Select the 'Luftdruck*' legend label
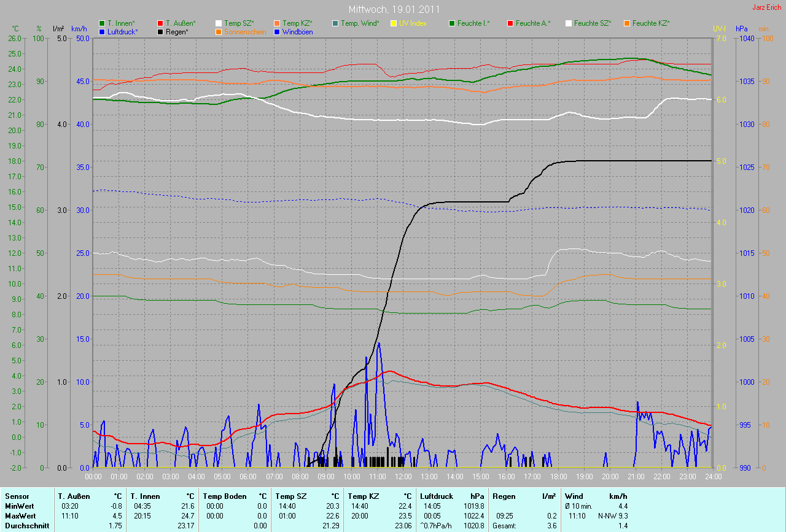 tap(123, 31)
